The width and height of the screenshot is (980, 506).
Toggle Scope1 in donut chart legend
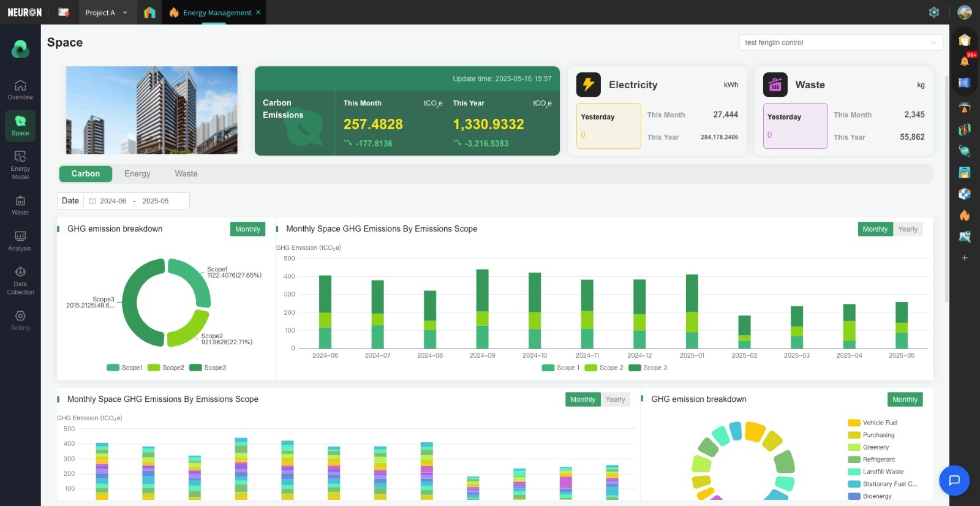(125, 368)
